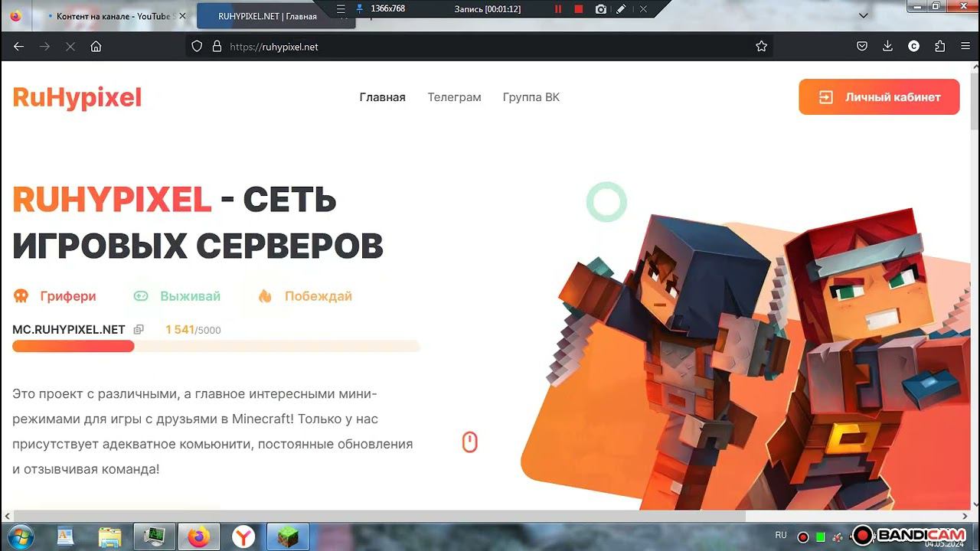Open the Группа ВК navigation link

click(x=531, y=97)
